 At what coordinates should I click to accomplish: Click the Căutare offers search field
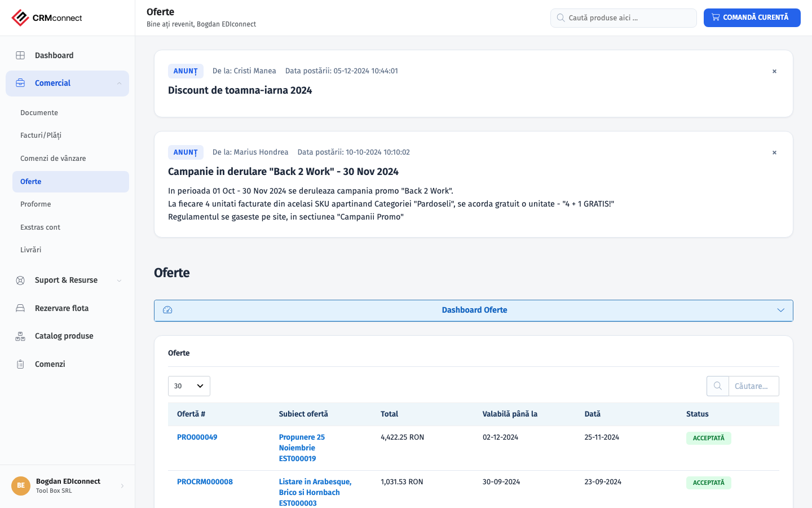click(x=753, y=386)
